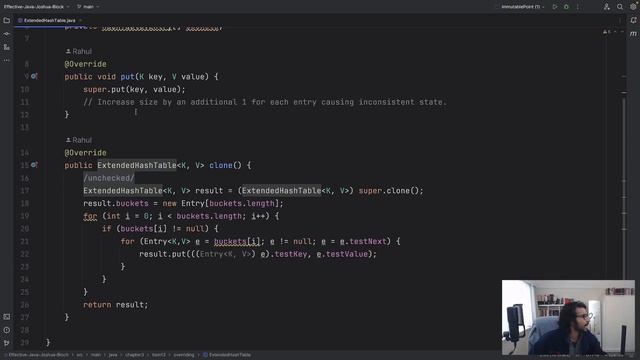Click the '@Override' annotation above put
The height and width of the screenshot is (360, 640).
pyautogui.click(x=85, y=64)
